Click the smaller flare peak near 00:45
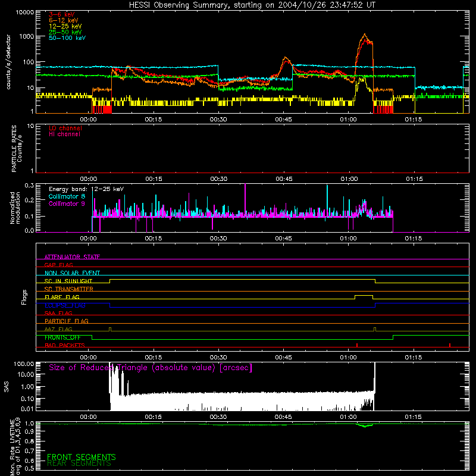The width and height of the screenshot is (476, 476). [285, 58]
